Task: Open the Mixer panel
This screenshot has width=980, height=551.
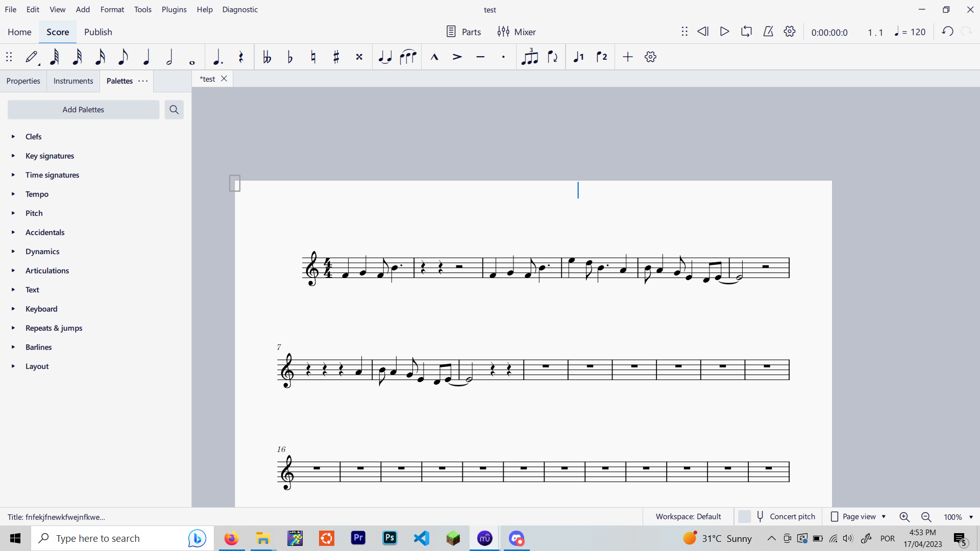Action: click(517, 31)
